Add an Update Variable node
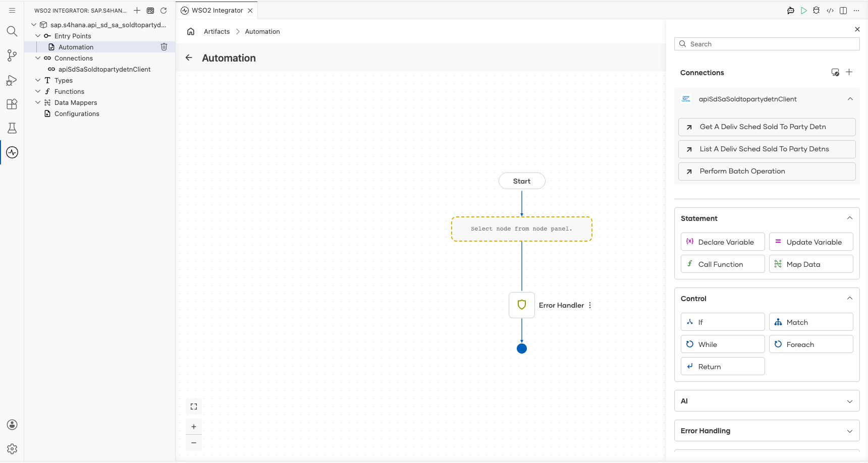The height and width of the screenshot is (463, 868). (811, 242)
